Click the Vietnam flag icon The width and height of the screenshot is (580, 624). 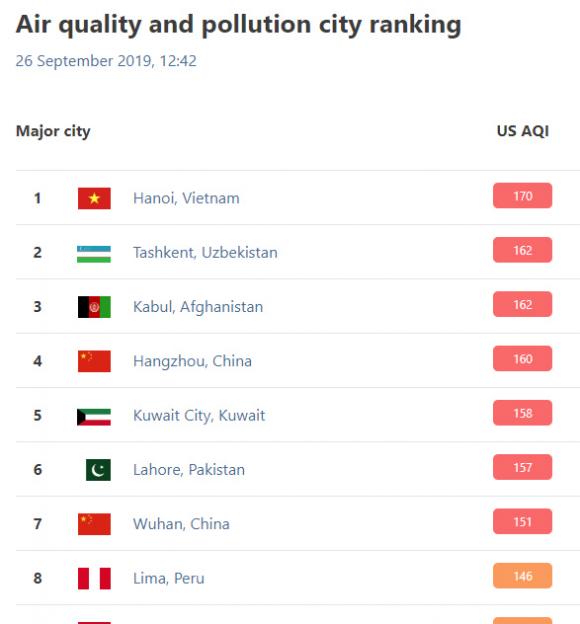click(x=94, y=198)
